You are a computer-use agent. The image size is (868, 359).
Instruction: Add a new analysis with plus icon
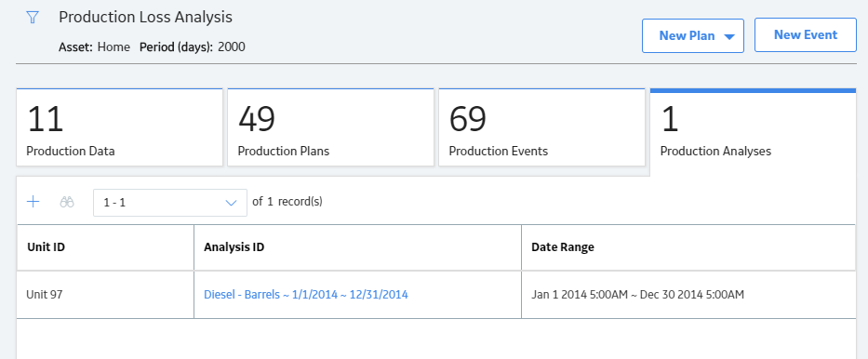33,202
